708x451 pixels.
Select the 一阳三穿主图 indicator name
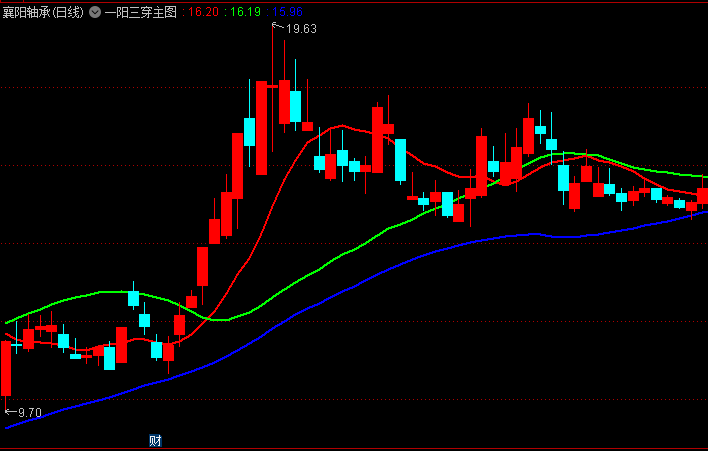click(141, 12)
